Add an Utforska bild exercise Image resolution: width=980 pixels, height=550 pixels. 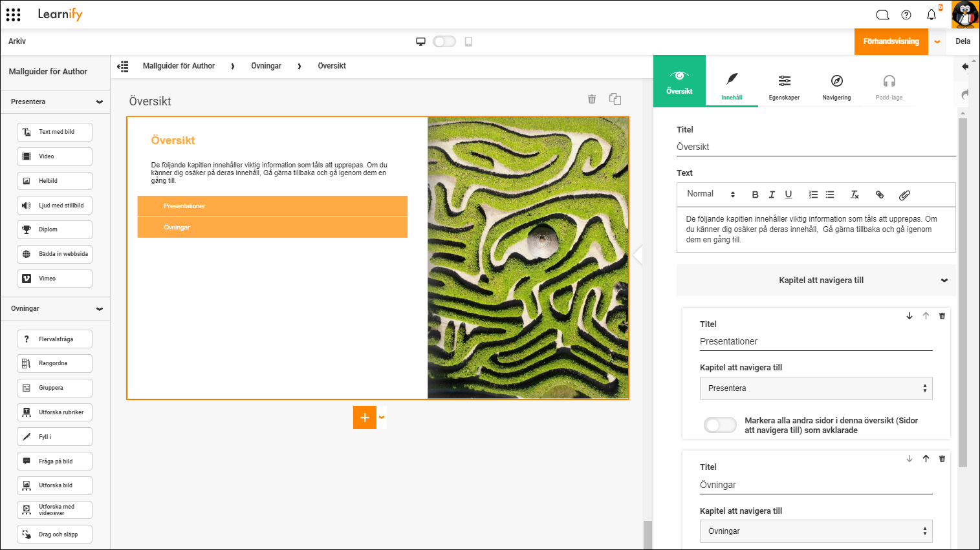coord(54,485)
